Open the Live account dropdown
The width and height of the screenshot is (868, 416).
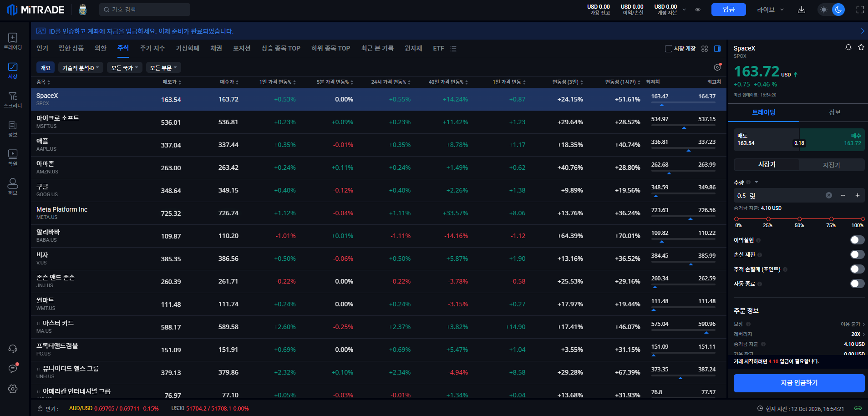(770, 10)
